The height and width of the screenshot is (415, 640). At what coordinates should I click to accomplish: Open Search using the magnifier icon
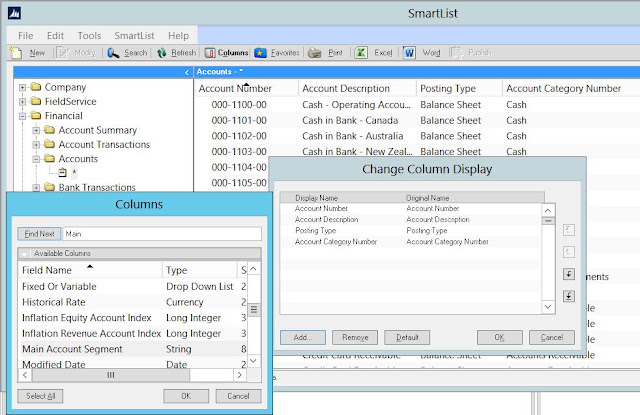[113, 53]
